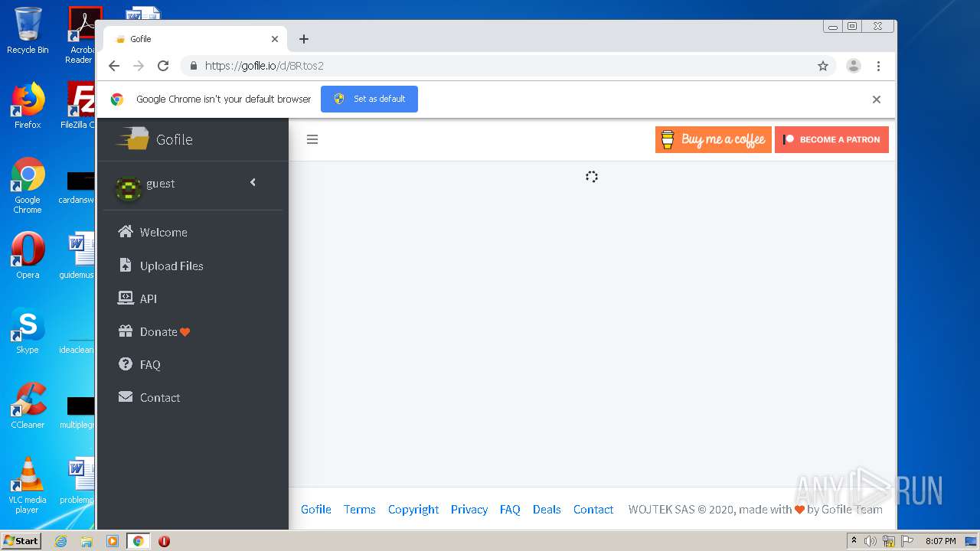Open the Chrome profile avatar

[854, 66]
